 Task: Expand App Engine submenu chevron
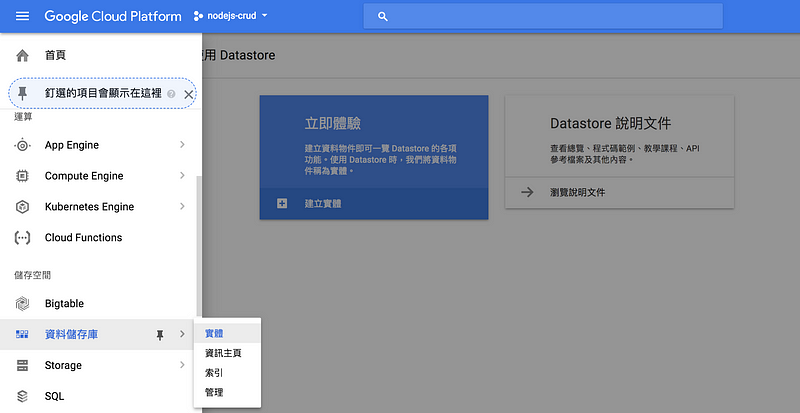point(182,144)
